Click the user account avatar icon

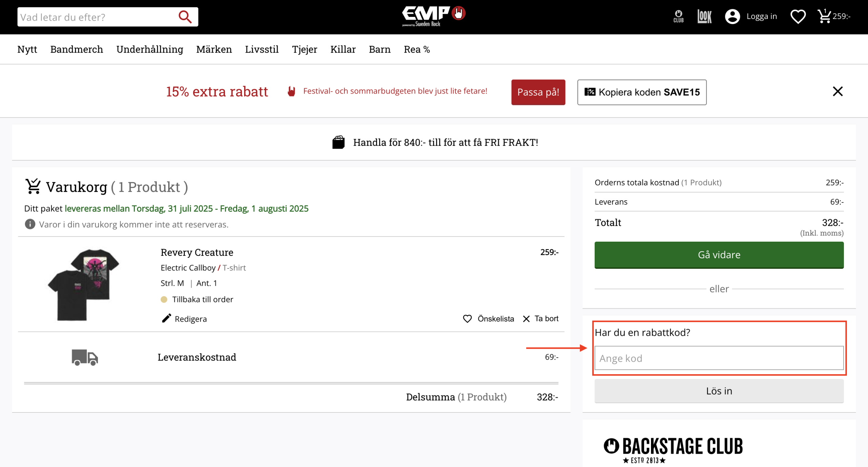click(x=732, y=16)
